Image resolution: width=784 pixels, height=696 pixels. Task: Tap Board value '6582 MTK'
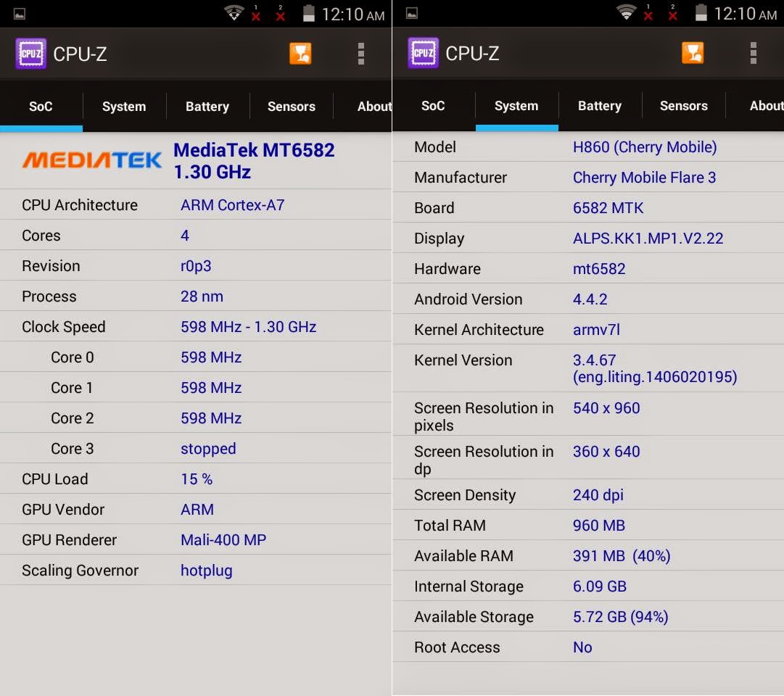(608, 208)
